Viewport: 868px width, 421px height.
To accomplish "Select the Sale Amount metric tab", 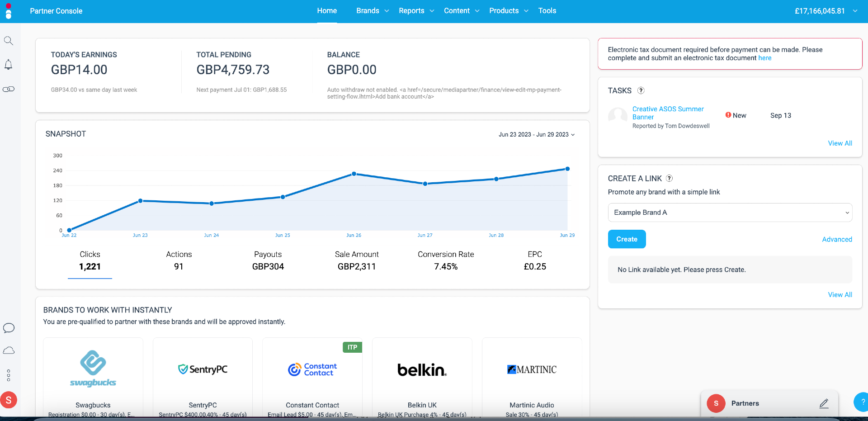I will 357,261.
